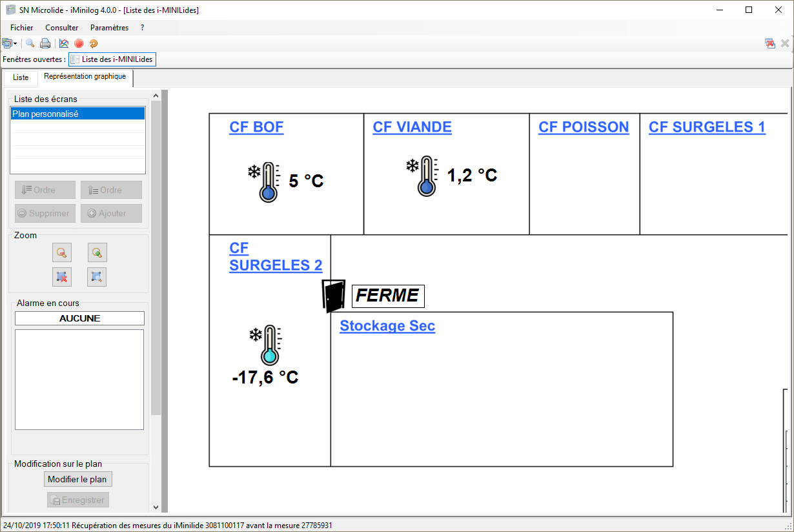Open the Fichier menu
The height and width of the screenshot is (532, 794).
point(22,28)
